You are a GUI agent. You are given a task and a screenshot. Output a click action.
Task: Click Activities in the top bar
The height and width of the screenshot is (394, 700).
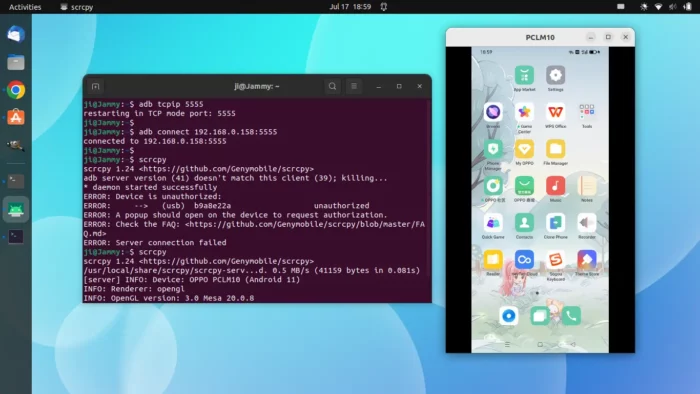(25, 7)
